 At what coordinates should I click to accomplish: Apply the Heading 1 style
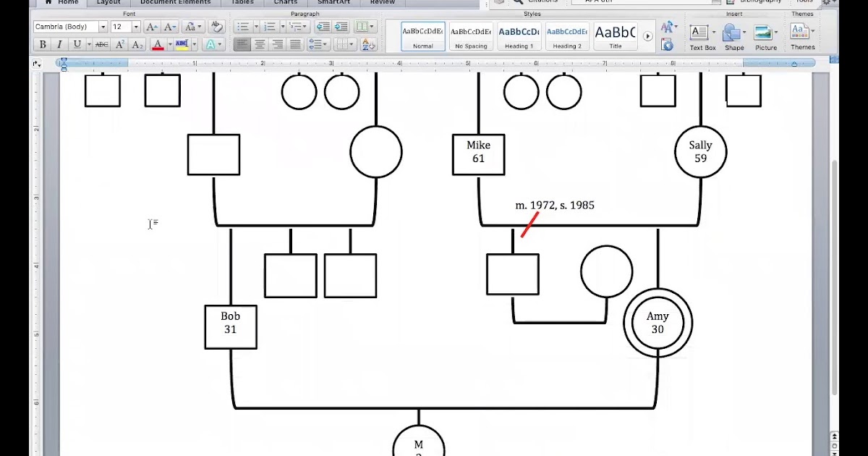point(519,36)
